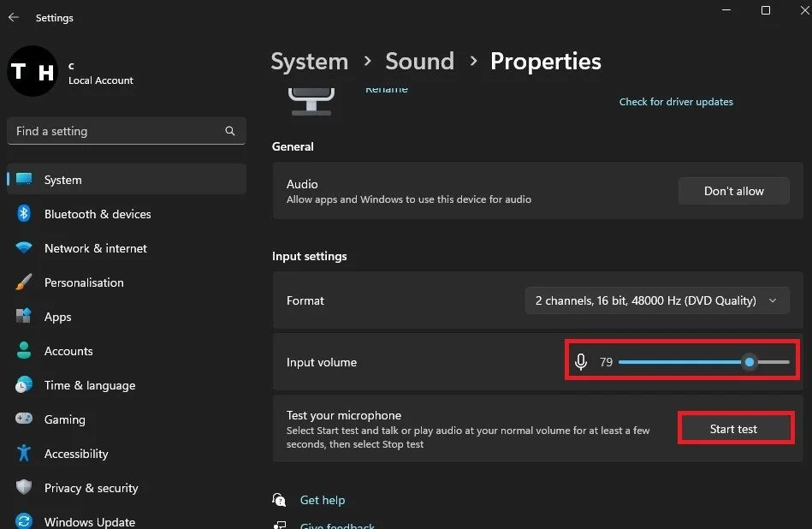Click the Format dropdown chevron arrow
The image size is (812, 529).
[x=773, y=300]
